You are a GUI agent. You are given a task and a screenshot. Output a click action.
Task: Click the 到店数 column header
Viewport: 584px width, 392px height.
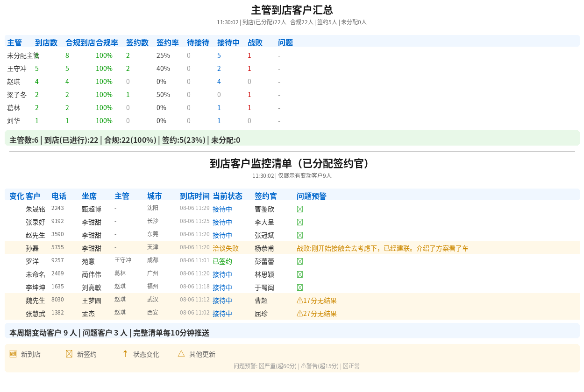(x=46, y=42)
